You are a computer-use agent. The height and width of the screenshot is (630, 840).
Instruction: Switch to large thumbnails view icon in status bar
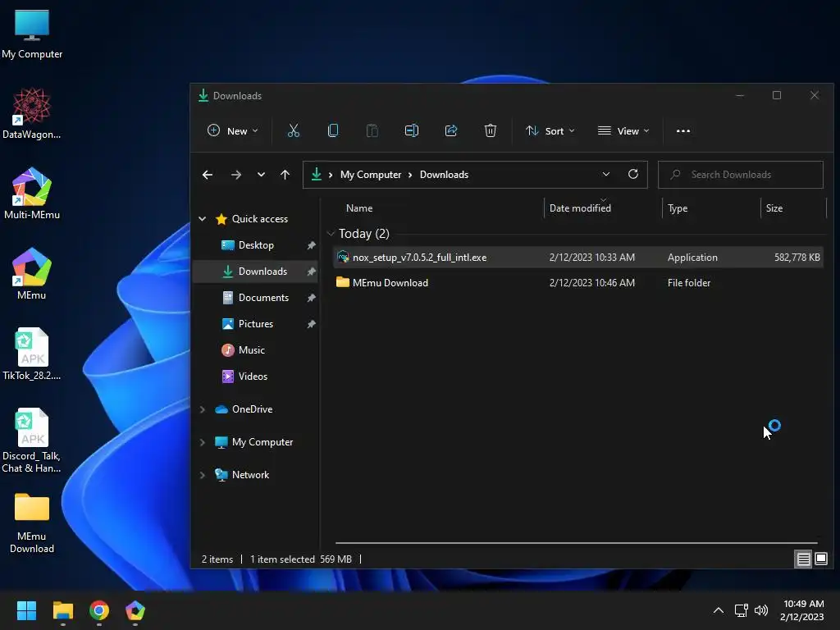(820, 559)
